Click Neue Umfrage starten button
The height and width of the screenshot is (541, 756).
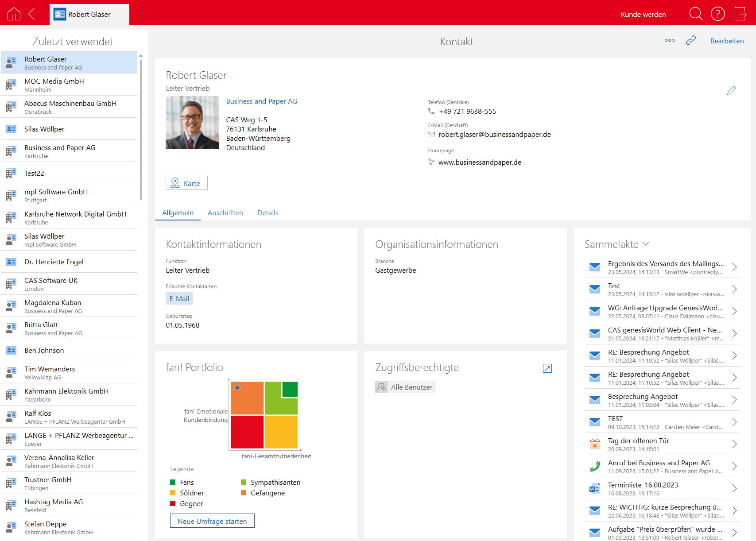(212, 521)
